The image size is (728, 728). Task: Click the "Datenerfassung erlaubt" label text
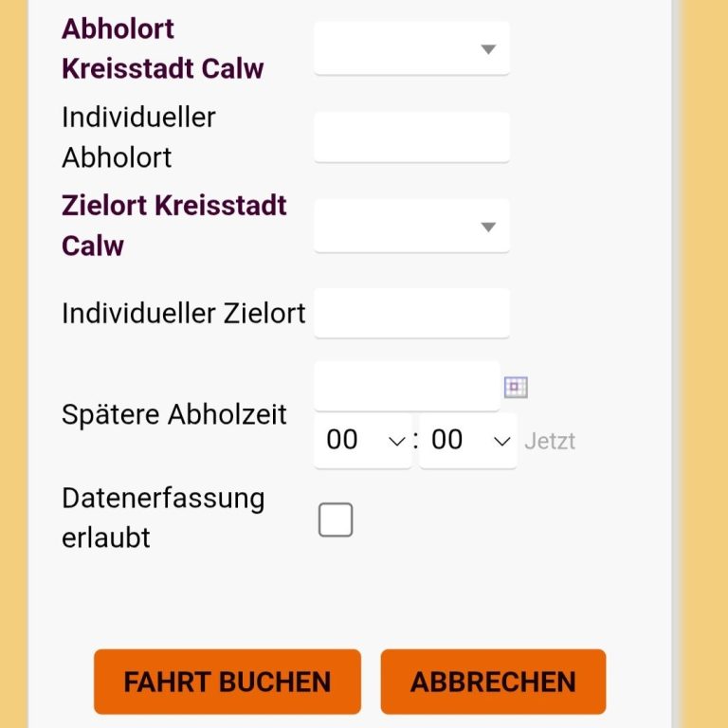pos(163,518)
